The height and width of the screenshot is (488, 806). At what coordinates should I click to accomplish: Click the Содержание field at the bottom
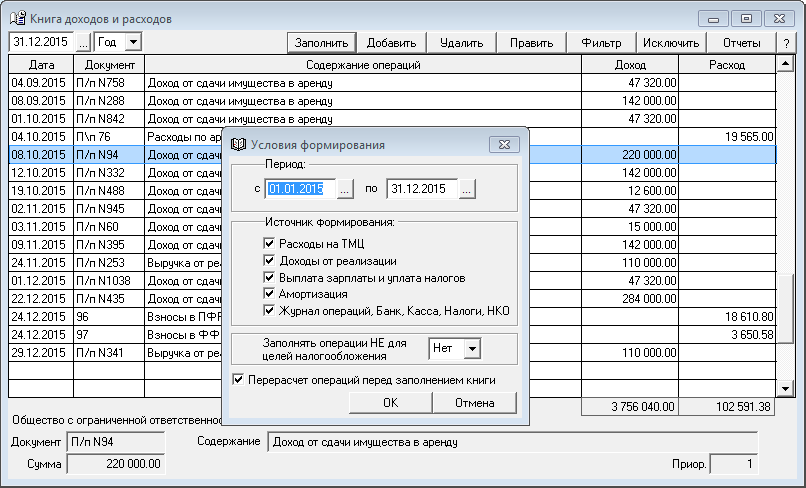pyautogui.click(x=512, y=442)
